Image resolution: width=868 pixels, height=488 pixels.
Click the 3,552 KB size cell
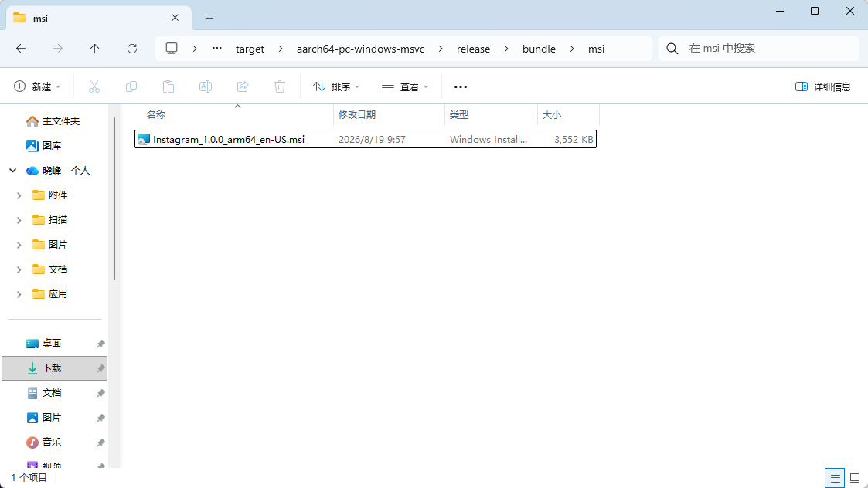coord(574,140)
